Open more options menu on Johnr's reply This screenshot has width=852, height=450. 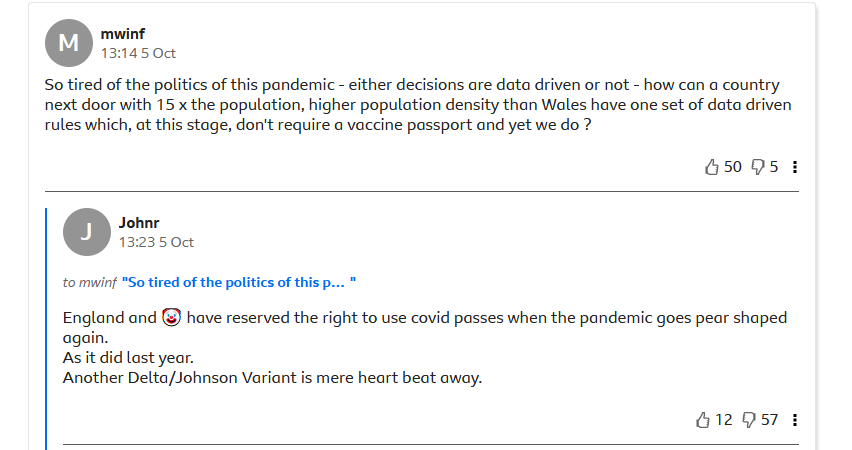pyautogui.click(x=795, y=420)
